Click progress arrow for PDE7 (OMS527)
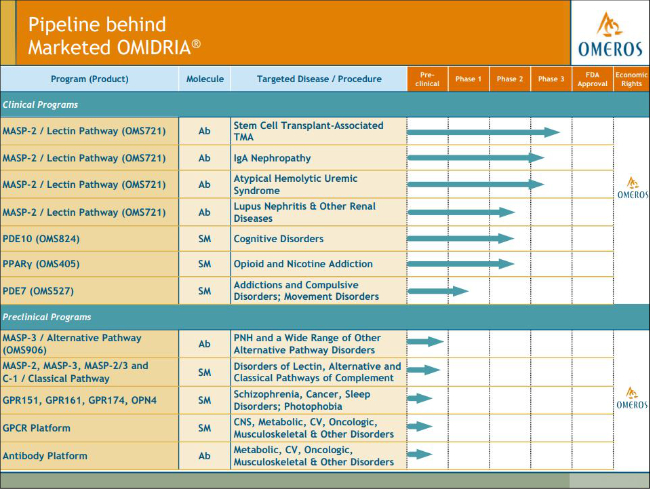650x489 pixels. [x=438, y=291]
